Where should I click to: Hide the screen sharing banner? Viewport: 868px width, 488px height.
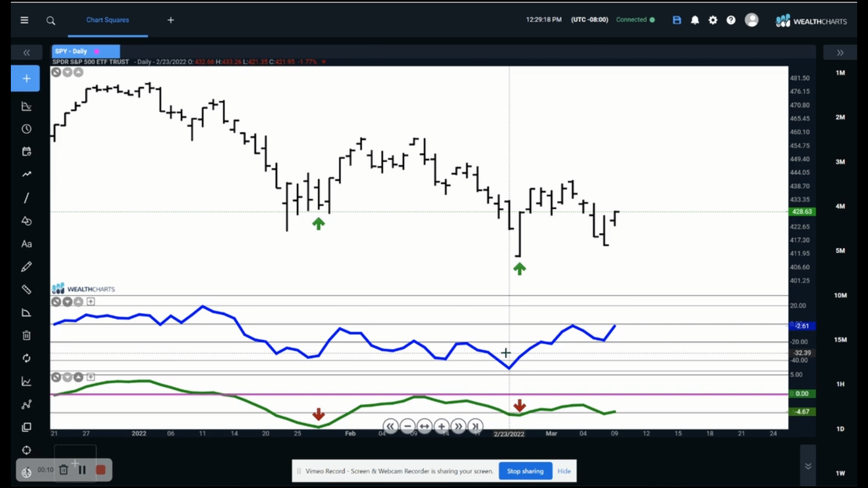(x=564, y=471)
